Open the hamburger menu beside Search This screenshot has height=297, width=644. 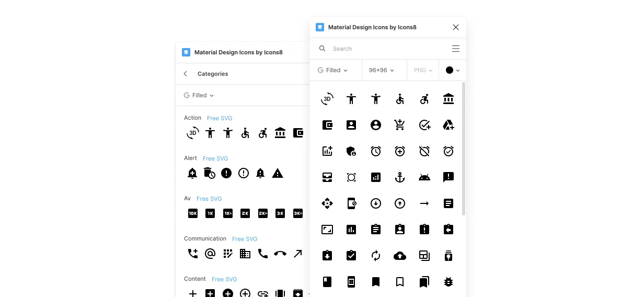coord(456,49)
